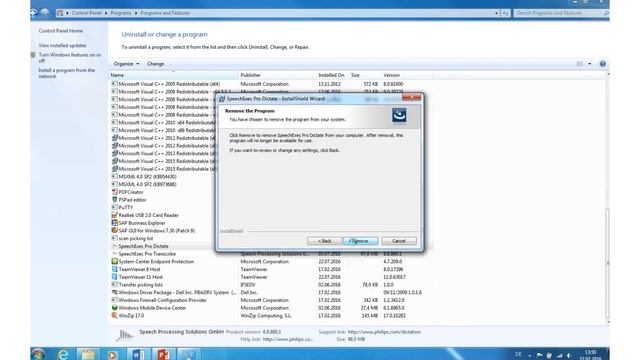Select the TeamViewer 11 Host icon

[x=115, y=277]
